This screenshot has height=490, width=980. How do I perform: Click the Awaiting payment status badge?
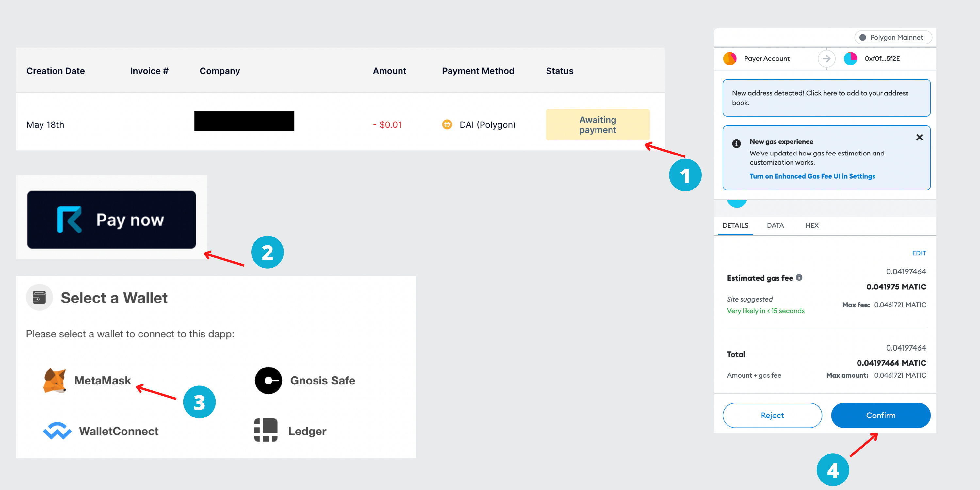(598, 125)
